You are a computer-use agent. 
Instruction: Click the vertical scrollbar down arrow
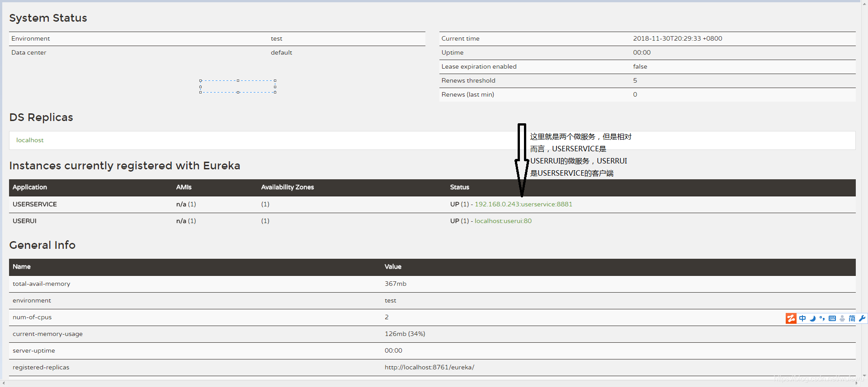(x=864, y=376)
